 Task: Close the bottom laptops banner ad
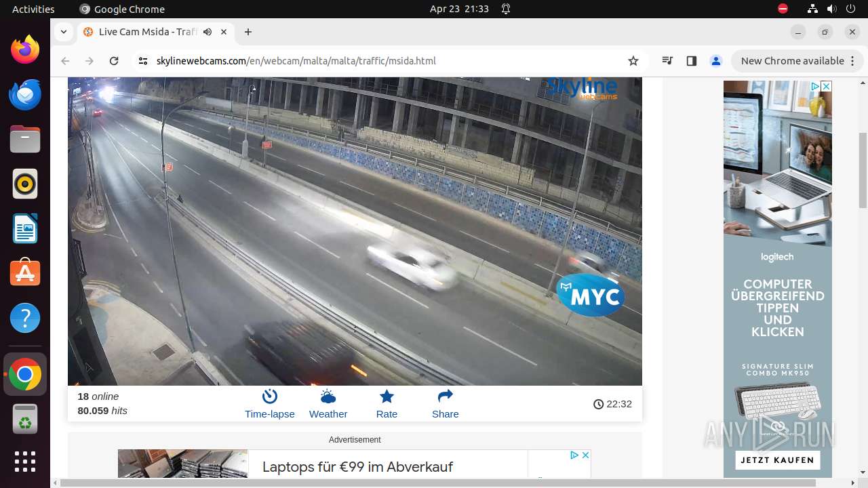click(585, 455)
